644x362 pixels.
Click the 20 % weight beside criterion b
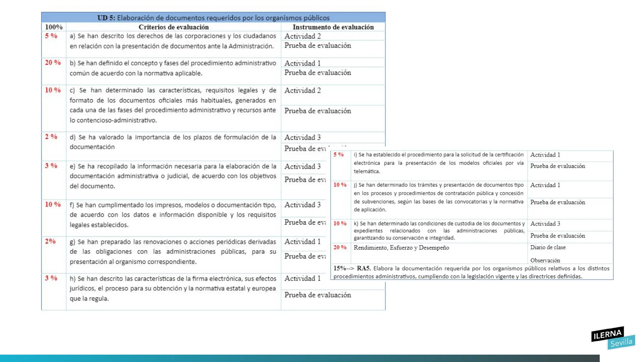[53, 63]
